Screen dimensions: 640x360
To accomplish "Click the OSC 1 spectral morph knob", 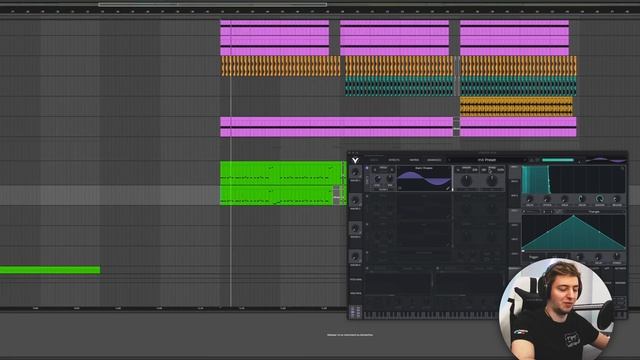I will 467,180.
